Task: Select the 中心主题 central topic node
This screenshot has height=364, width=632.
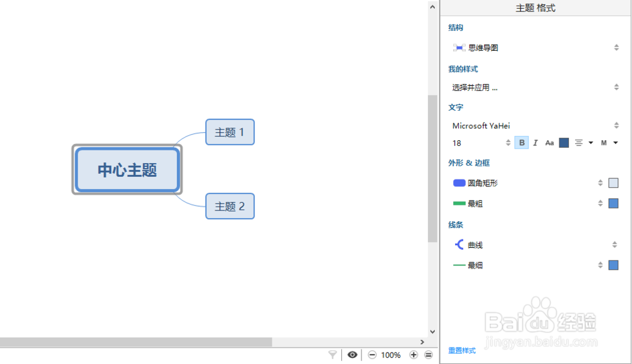Action: (x=128, y=170)
